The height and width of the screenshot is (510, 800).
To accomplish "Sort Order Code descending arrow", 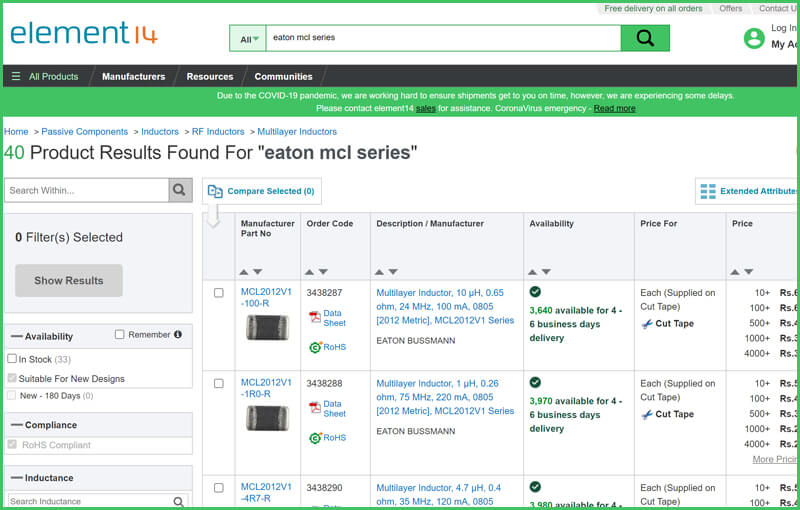I will [x=323, y=272].
